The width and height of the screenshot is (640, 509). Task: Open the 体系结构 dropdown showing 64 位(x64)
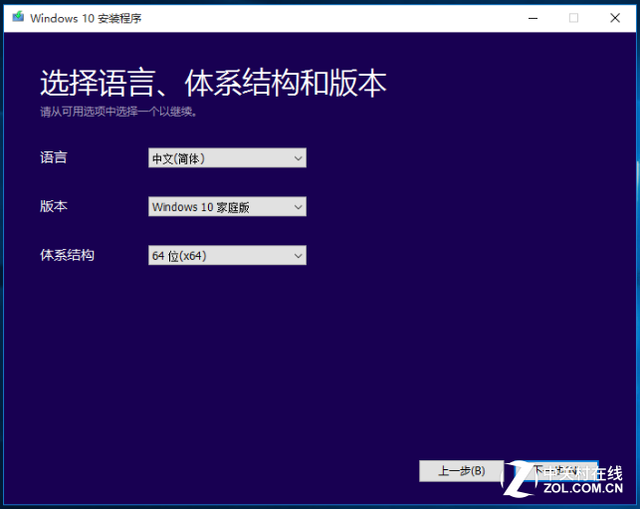pos(227,256)
